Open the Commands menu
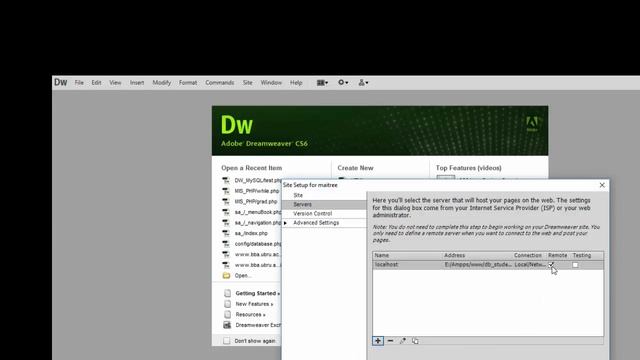This screenshot has height=360, width=640. [220, 82]
